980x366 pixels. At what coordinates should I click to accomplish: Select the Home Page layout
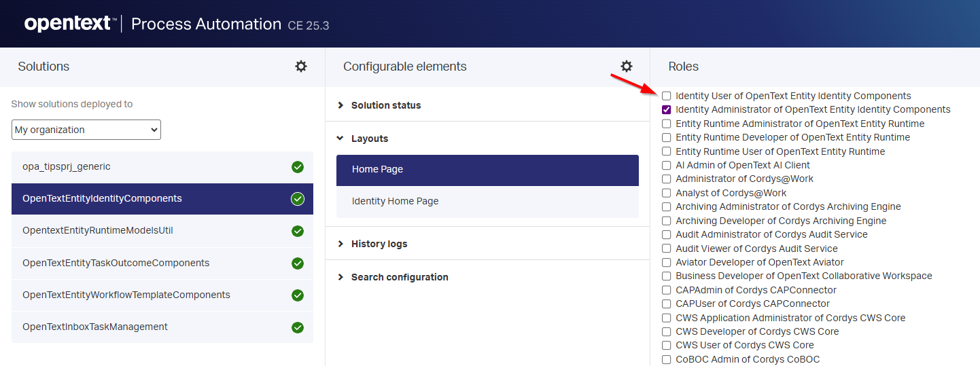click(x=487, y=170)
